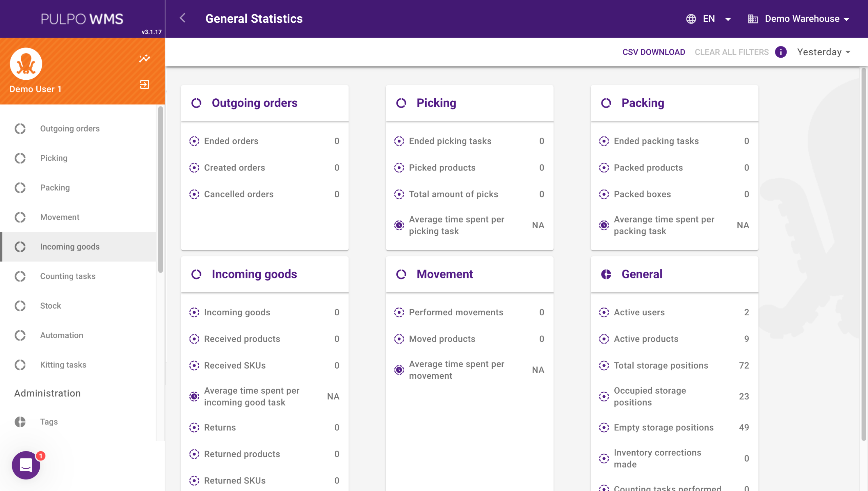The height and width of the screenshot is (491, 868).
Task: Open Kitting tasks menu item
Action: (x=63, y=365)
